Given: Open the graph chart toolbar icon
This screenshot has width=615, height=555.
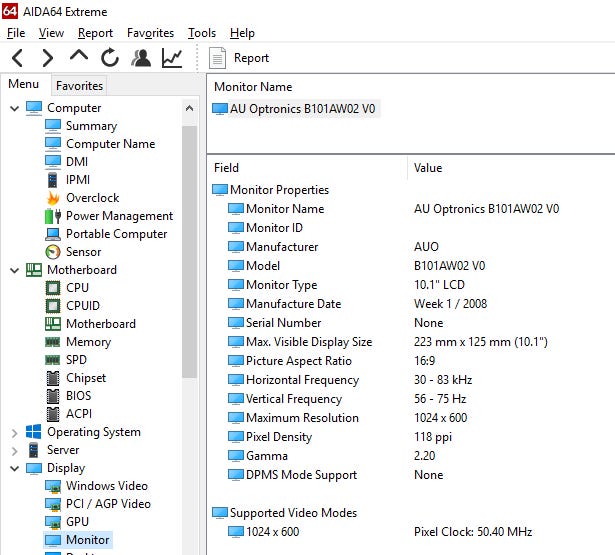Looking at the screenshot, I should tap(172, 58).
